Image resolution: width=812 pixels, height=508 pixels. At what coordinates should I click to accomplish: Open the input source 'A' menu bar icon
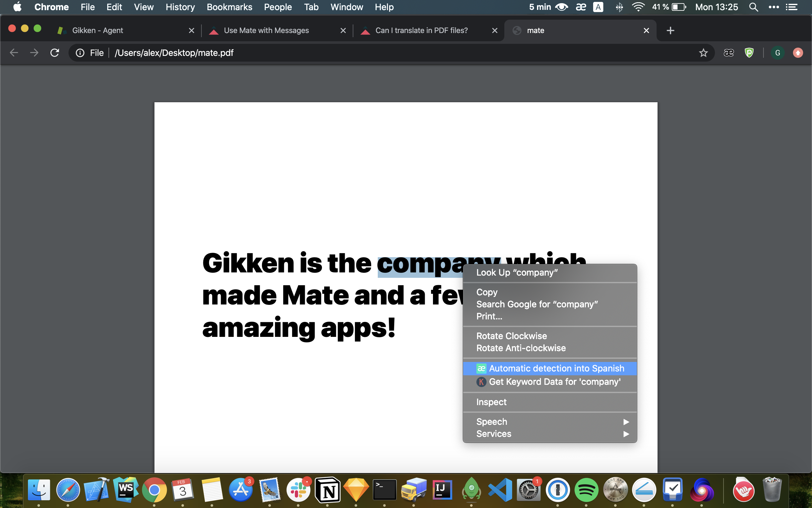coord(598,7)
